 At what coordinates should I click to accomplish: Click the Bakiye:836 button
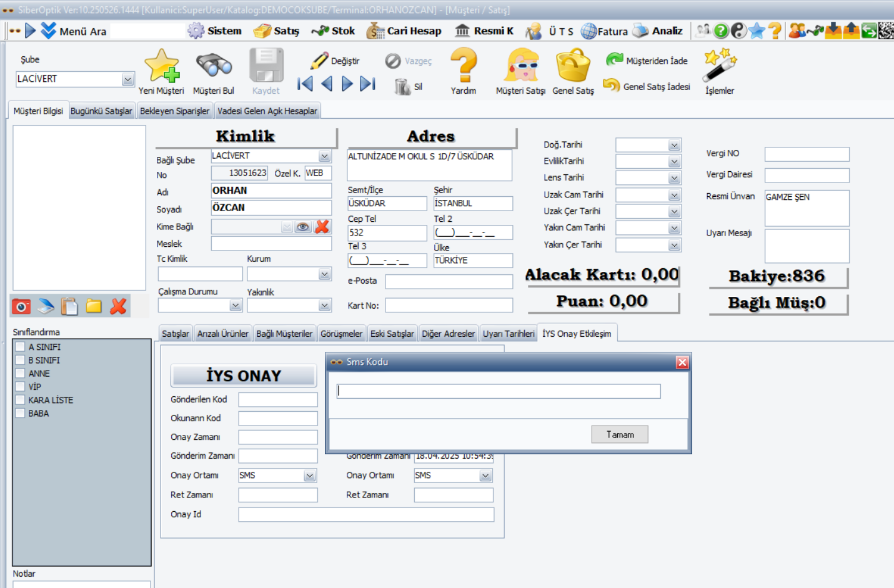click(778, 277)
